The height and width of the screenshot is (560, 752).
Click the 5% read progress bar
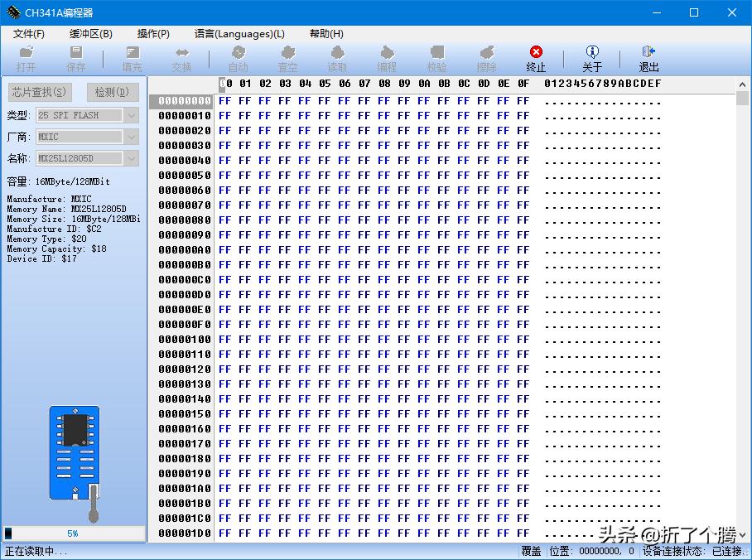[x=75, y=533]
